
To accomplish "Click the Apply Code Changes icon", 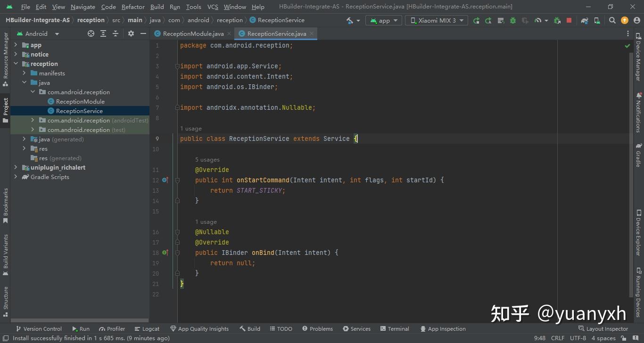I will pyautogui.click(x=488, y=20).
